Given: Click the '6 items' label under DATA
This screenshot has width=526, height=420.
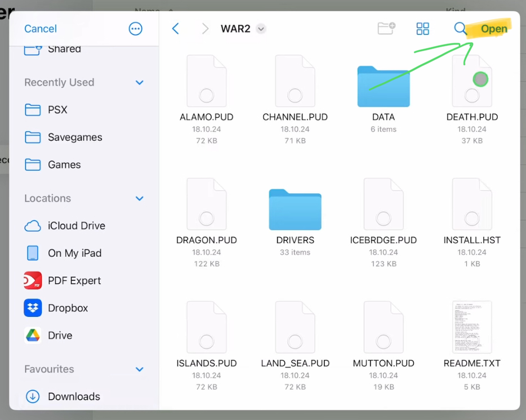Looking at the screenshot, I should click(384, 129).
